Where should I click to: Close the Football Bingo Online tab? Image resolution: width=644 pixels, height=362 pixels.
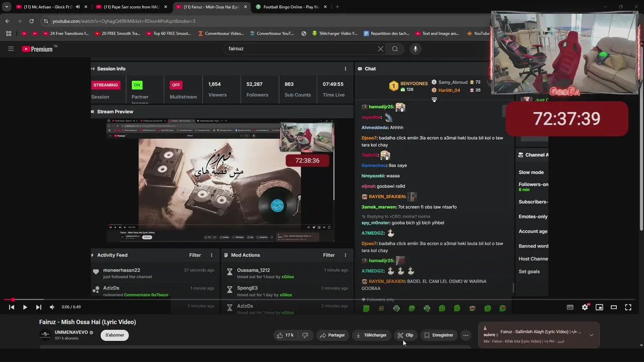(325, 7)
